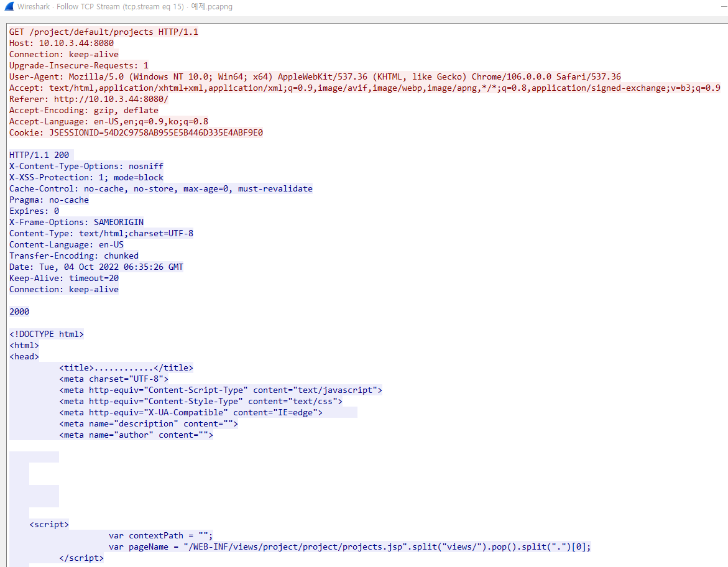Click X-Frame-Options: SAMEORIGIN line
728x567 pixels.
click(x=76, y=222)
